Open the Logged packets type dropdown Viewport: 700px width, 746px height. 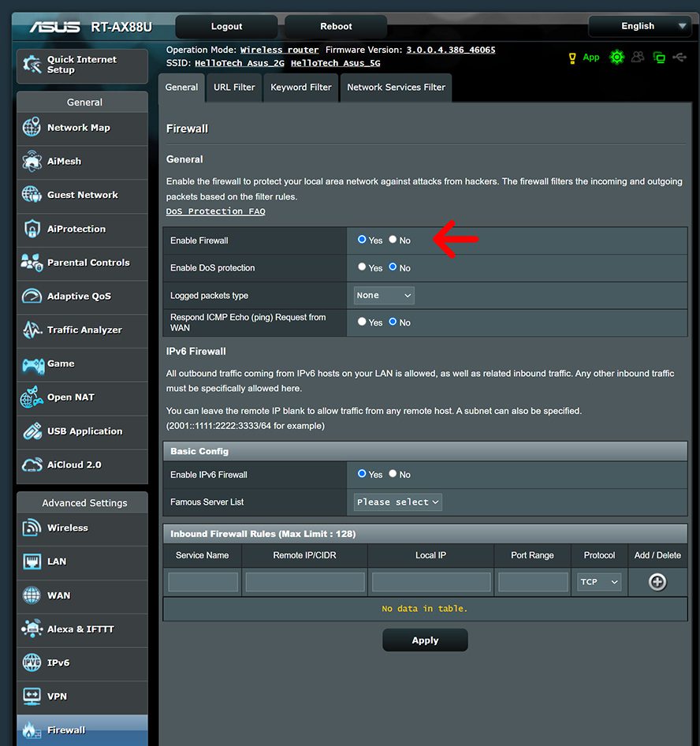383,294
